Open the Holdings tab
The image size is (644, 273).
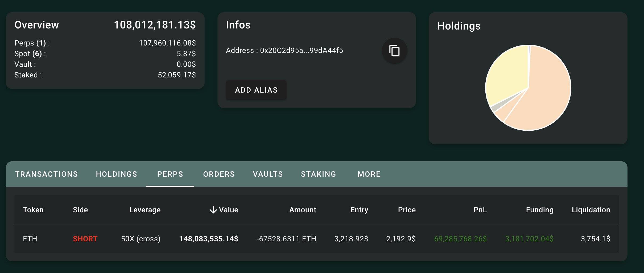coord(116,174)
